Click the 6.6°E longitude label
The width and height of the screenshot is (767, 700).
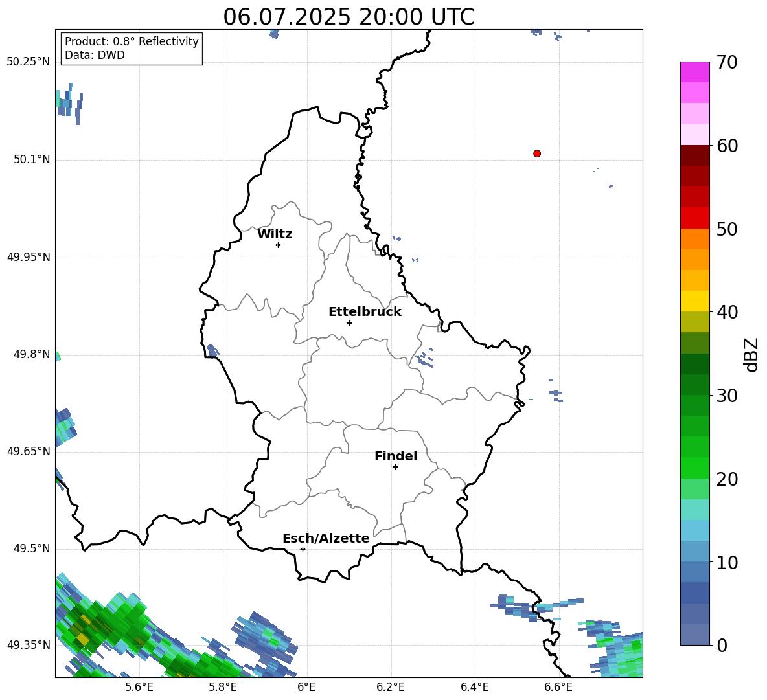[x=558, y=687]
